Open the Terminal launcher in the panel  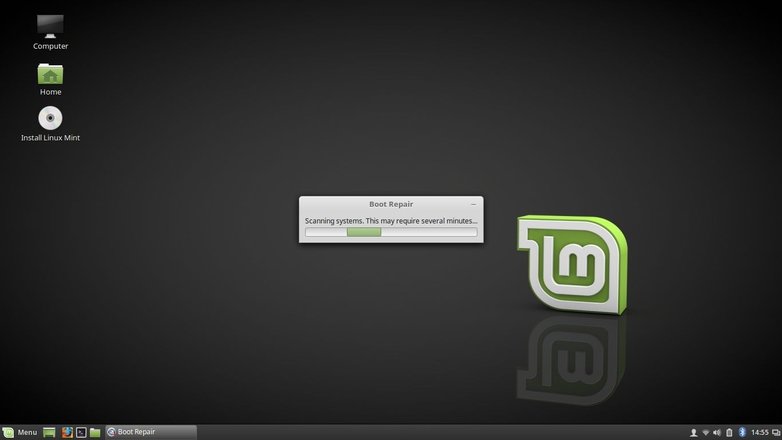click(81, 432)
